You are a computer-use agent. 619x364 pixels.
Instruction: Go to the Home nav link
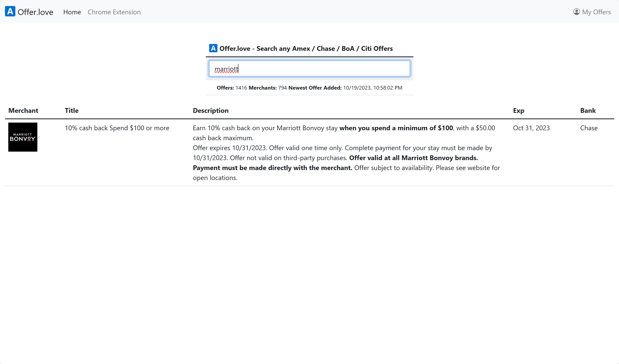click(x=72, y=12)
